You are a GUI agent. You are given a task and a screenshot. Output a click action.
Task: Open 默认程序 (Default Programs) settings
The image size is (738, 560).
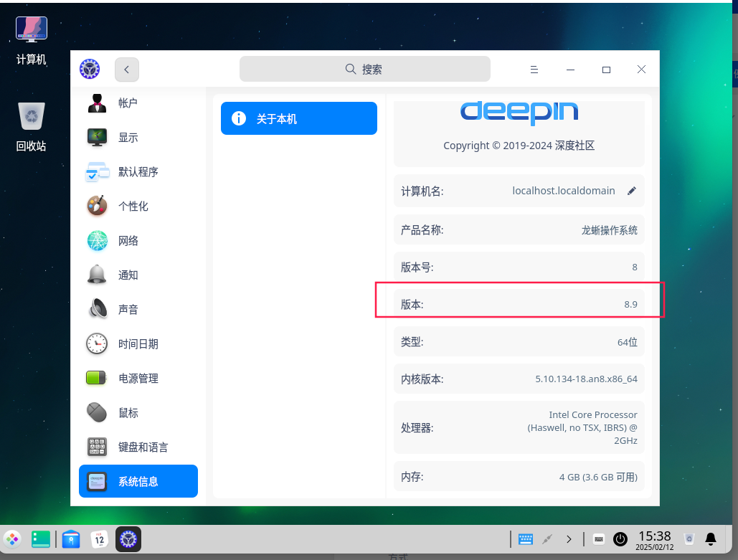point(138,172)
